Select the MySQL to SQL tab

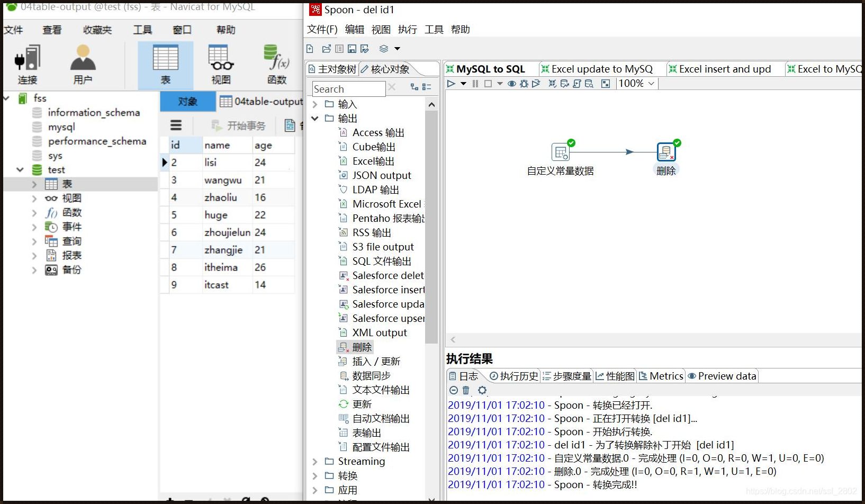click(486, 69)
